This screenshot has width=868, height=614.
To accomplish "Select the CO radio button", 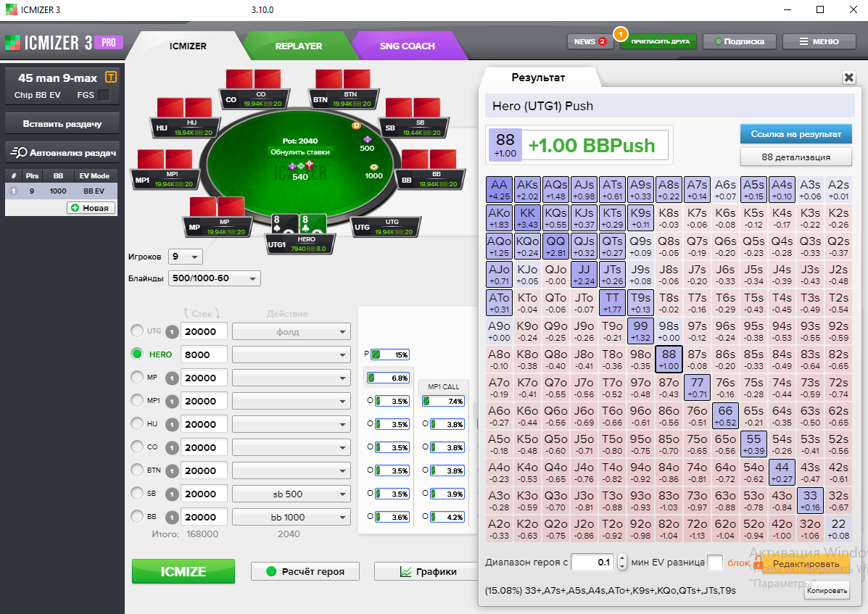I will point(137,447).
